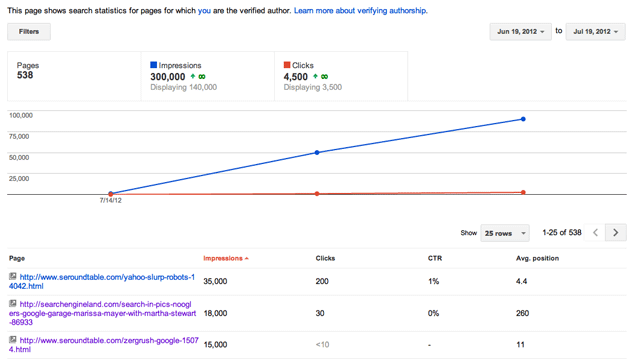
Task: Open the zergrush-google page link
Action: pyautogui.click(x=104, y=345)
